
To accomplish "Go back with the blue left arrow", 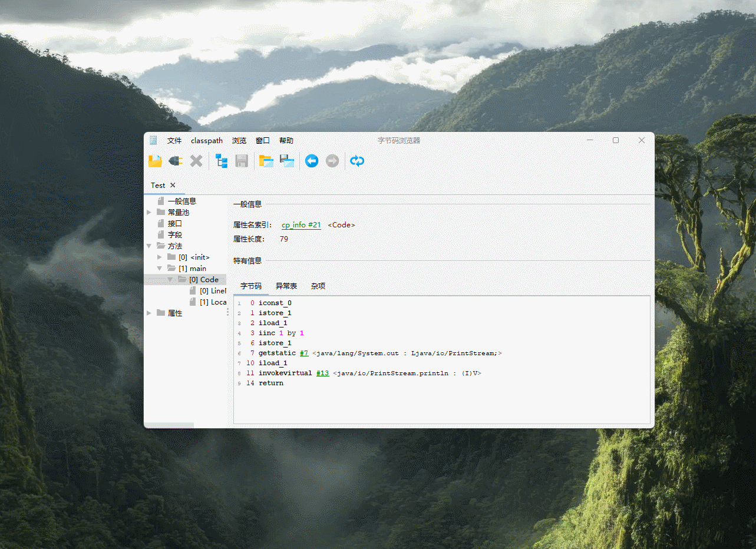I will 312,161.
